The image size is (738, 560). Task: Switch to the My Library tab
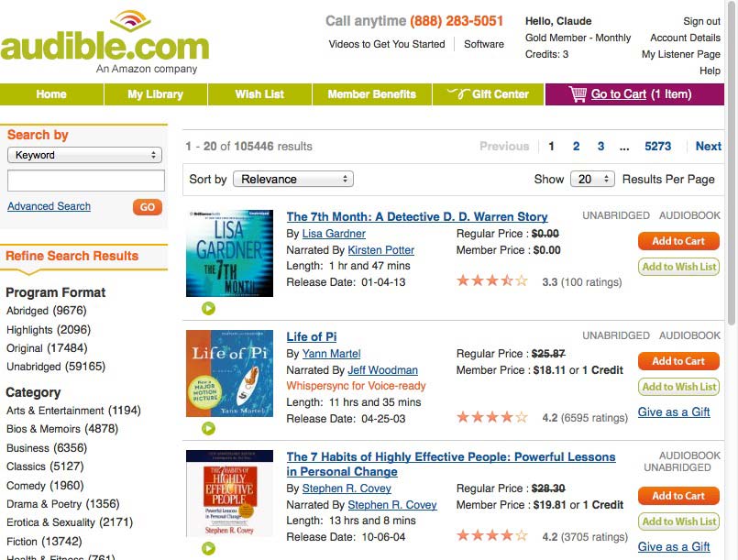(154, 93)
